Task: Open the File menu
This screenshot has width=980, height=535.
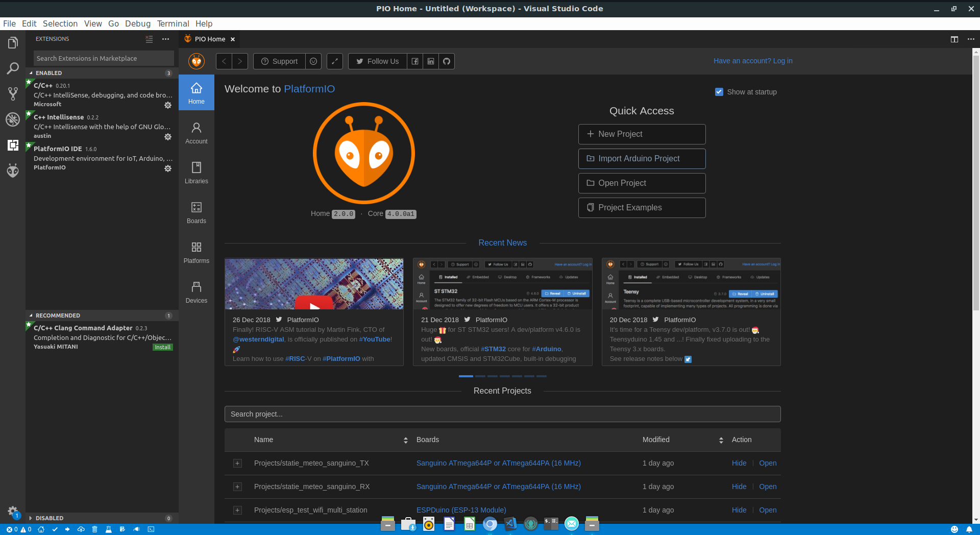Action: pyautogui.click(x=9, y=23)
